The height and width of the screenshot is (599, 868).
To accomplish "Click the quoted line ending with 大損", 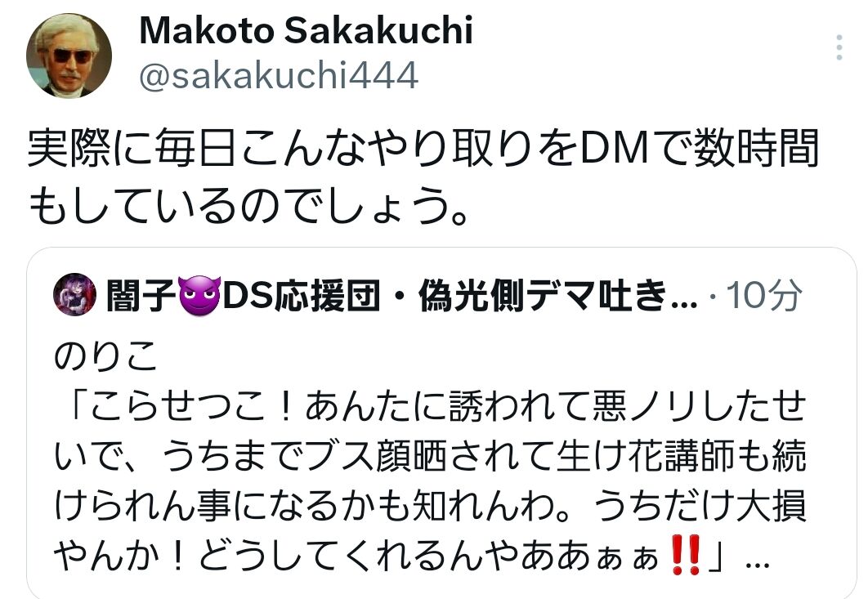I will click(430, 506).
